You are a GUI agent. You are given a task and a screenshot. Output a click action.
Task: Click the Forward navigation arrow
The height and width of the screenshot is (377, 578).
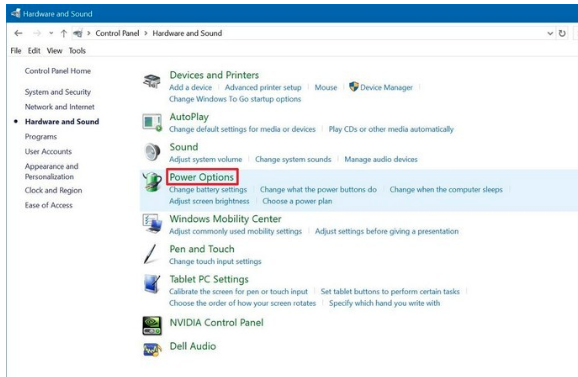pos(37,34)
